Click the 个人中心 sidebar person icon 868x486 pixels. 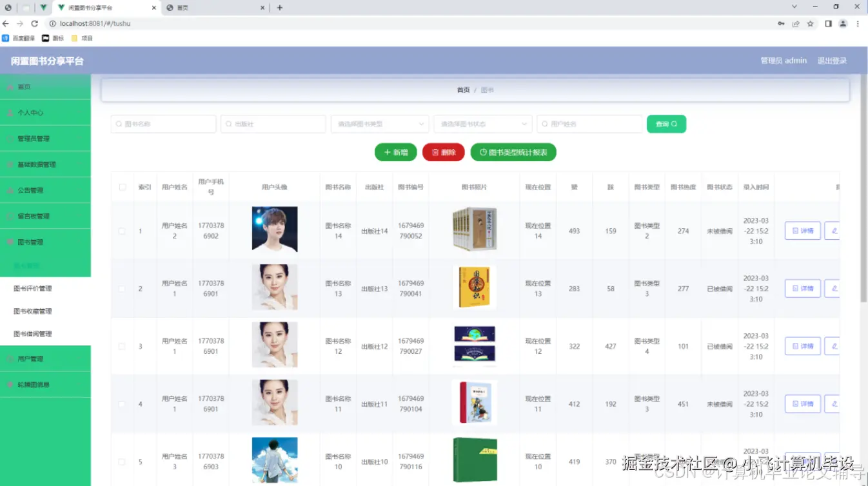[x=10, y=113]
